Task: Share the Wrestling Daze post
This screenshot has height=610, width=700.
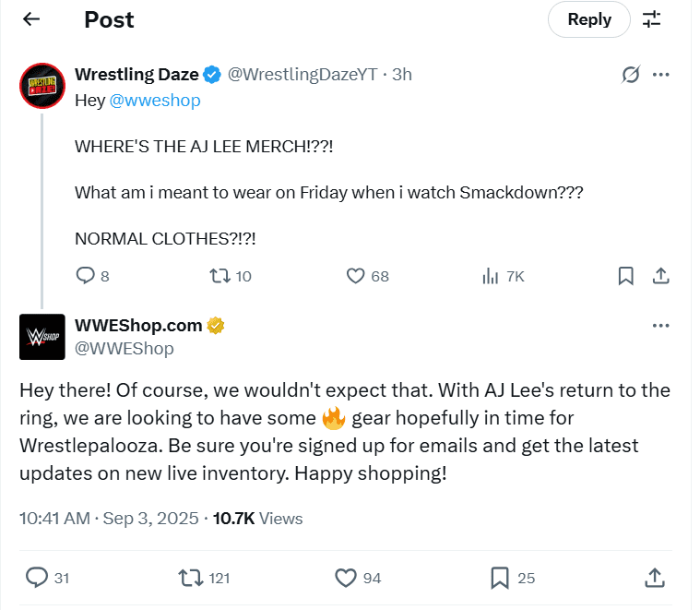Action: click(660, 275)
